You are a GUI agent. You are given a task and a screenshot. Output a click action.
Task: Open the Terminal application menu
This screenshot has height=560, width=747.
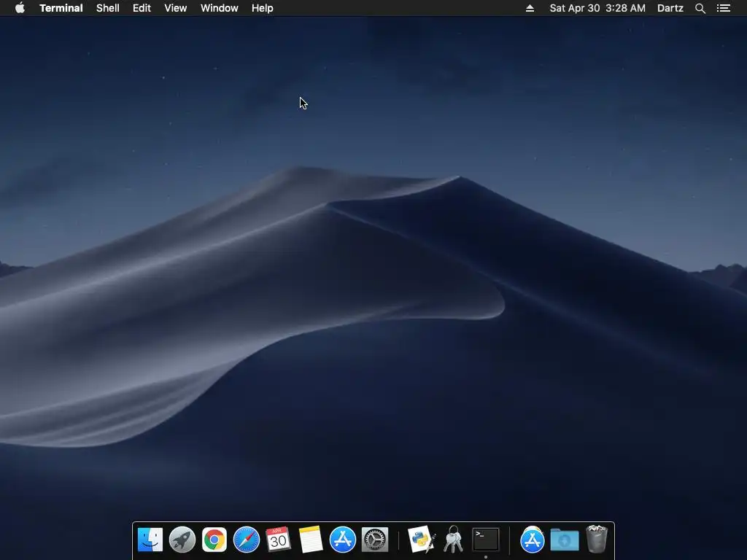(61, 8)
